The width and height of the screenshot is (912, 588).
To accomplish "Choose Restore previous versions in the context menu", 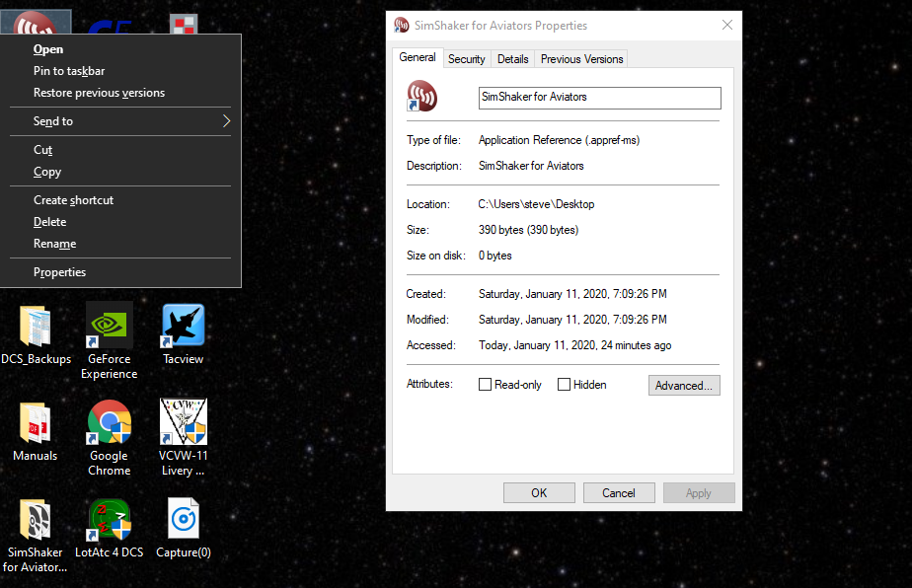I will (x=120, y=93).
